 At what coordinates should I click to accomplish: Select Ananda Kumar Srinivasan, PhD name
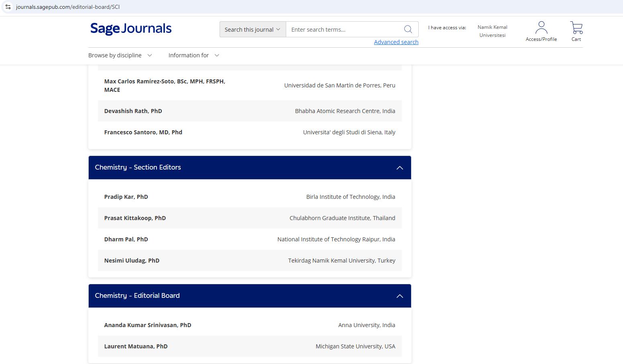pos(148,325)
